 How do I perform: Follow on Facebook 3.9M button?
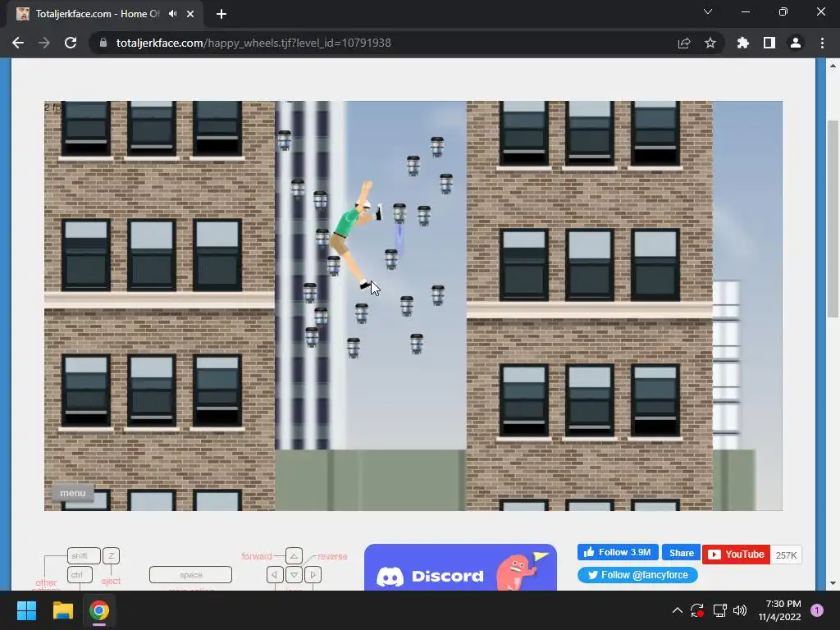point(618,552)
